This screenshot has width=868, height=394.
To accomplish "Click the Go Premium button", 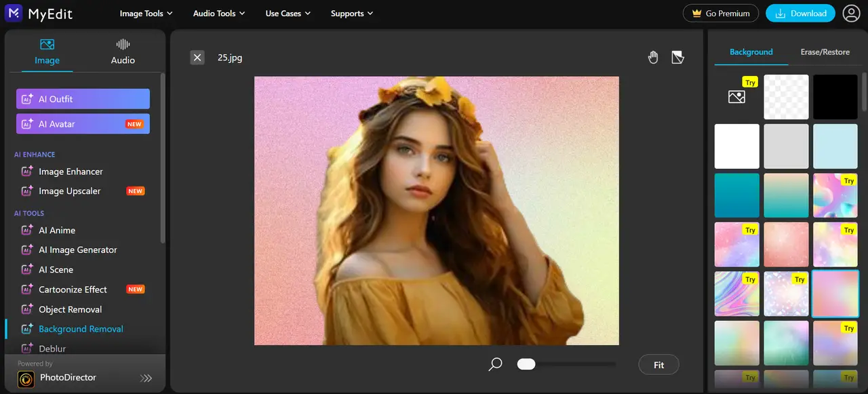I will click(721, 13).
